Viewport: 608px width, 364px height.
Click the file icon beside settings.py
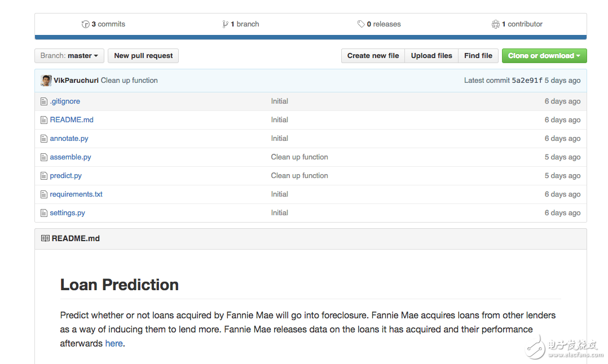coord(44,213)
